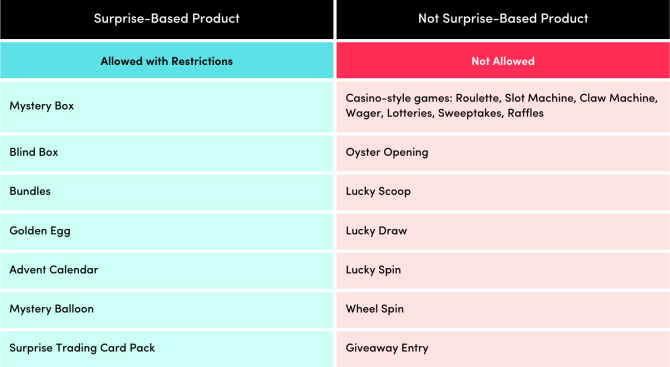Viewport: 670px width, 367px height.
Task: Click the word Raffles in casino cell
Action: [x=525, y=113]
